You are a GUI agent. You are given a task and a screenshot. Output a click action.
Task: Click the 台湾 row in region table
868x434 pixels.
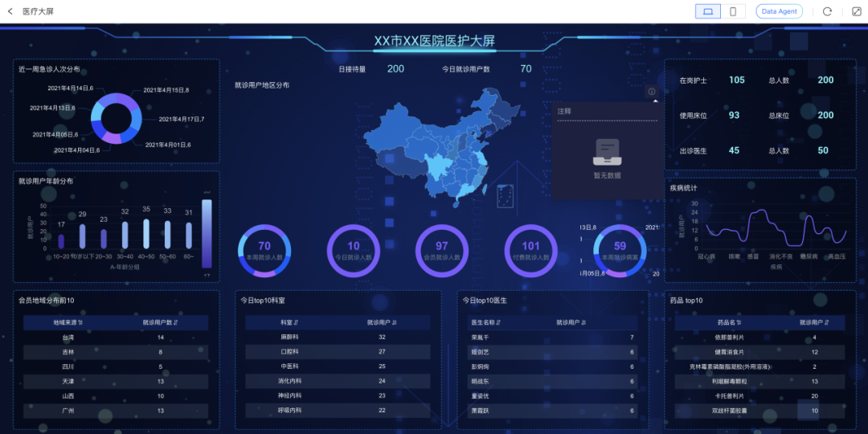point(116,337)
